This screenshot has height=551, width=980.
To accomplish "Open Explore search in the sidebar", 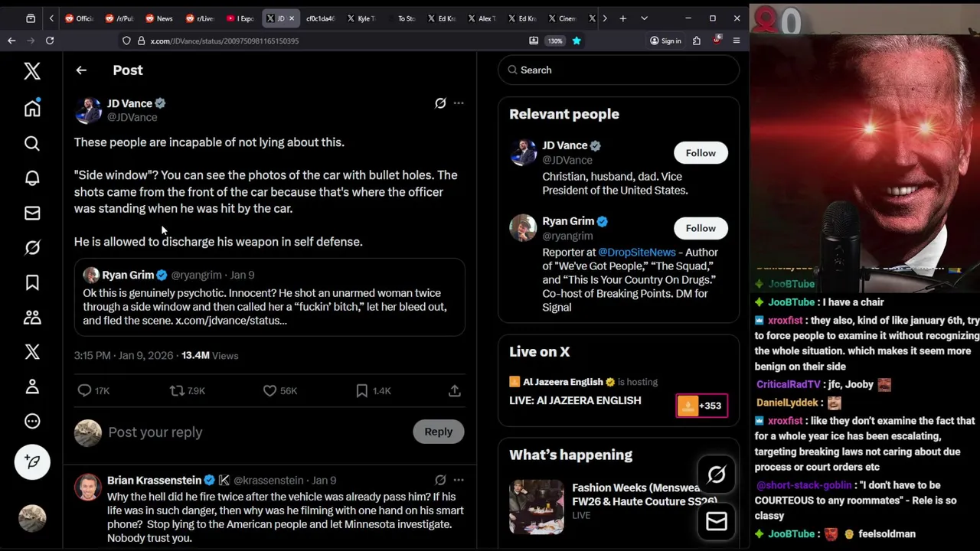I will point(32,143).
